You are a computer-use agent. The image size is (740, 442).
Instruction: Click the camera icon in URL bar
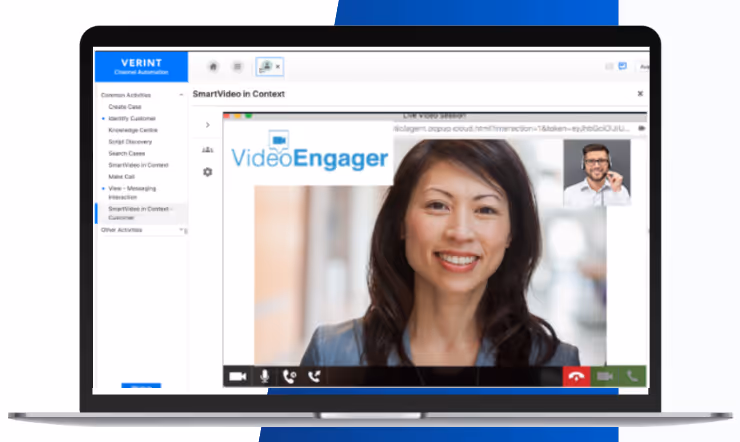pyautogui.click(x=641, y=128)
